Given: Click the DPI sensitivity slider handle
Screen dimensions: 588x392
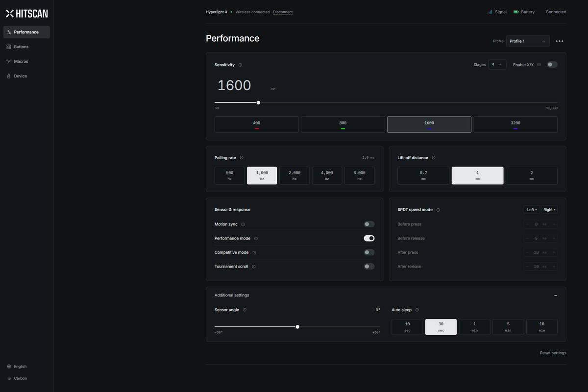Looking at the screenshot, I should (258, 103).
